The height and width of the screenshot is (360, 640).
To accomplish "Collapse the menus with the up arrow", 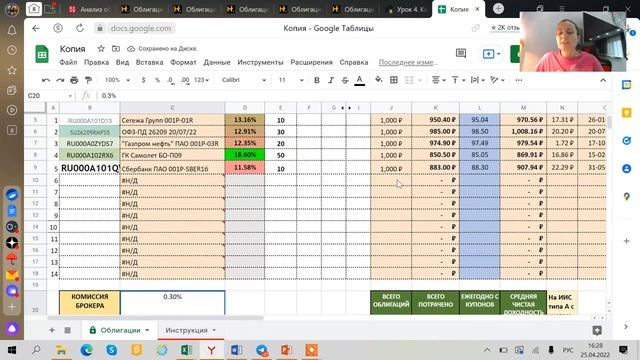I will click(603, 80).
